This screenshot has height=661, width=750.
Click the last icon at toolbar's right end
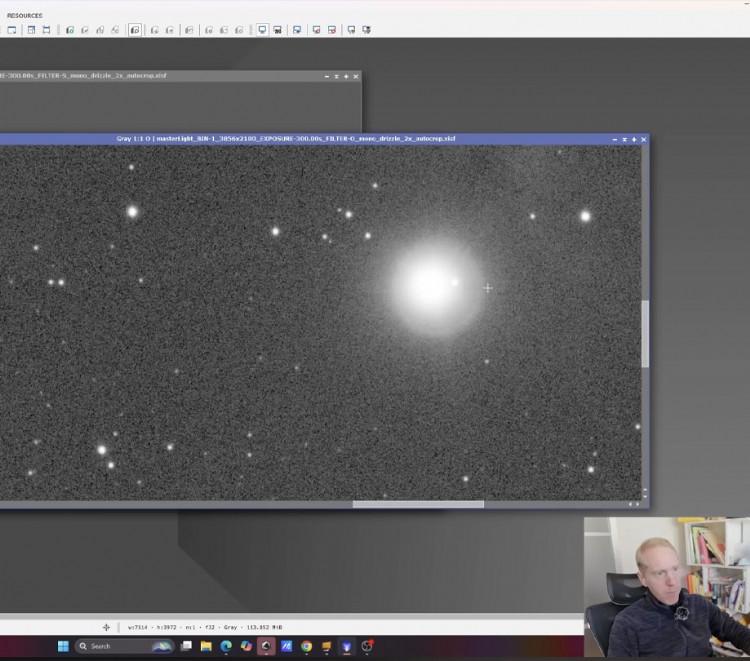[x=366, y=30]
